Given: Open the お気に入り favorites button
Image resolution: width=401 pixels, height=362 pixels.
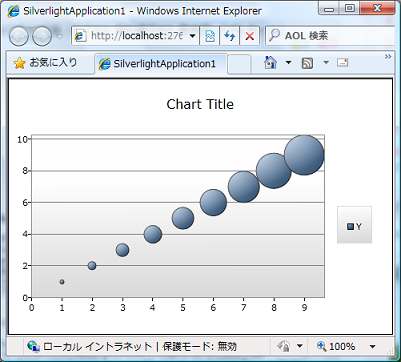Looking at the screenshot, I should pos(45,63).
